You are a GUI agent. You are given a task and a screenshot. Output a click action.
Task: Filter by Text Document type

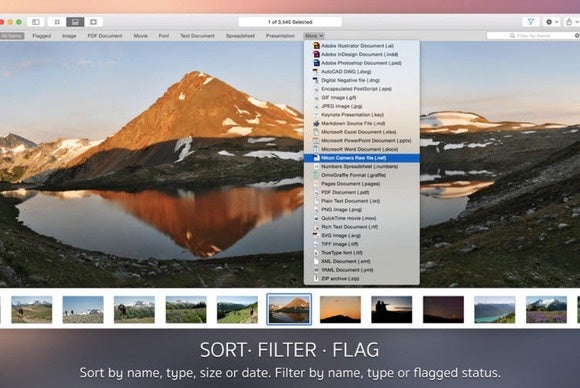coord(197,36)
